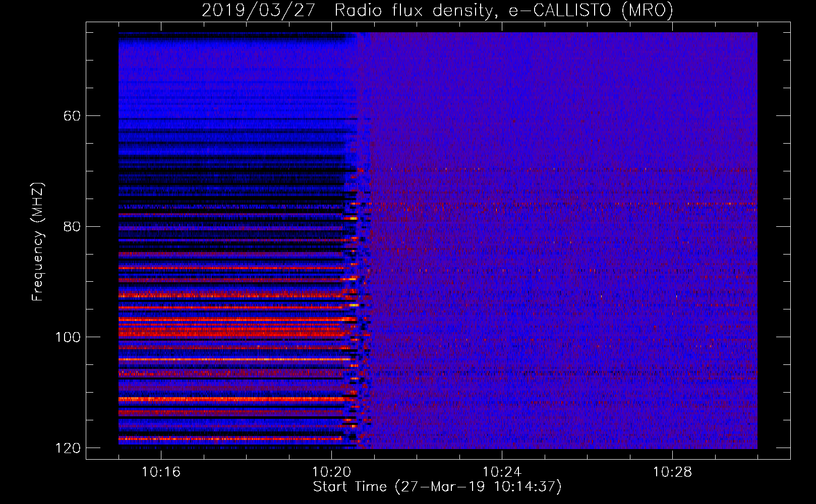
Task: Click the 10:24 time tick label
Action: click(x=502, y=472)
